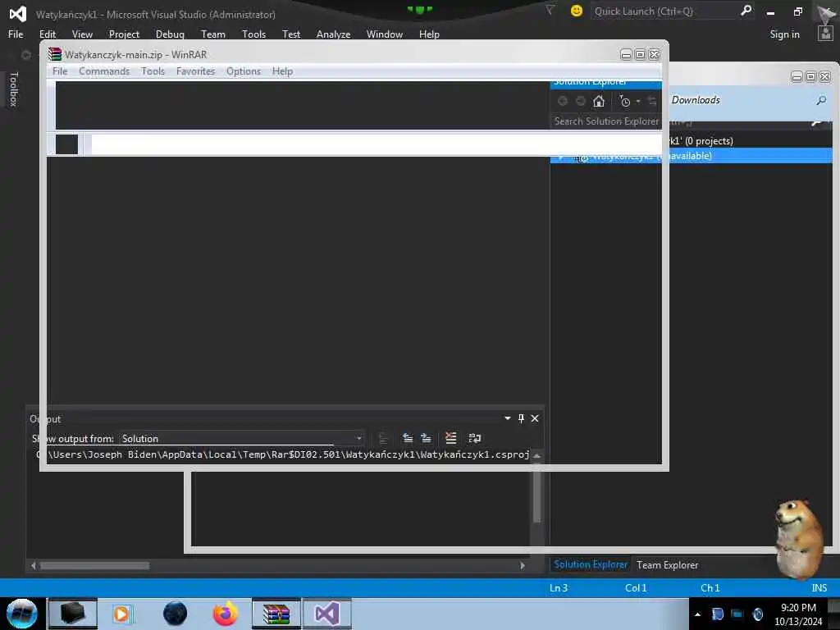
Task: Click the Find Message in Code icon
Action: click(x=382, y=438)
